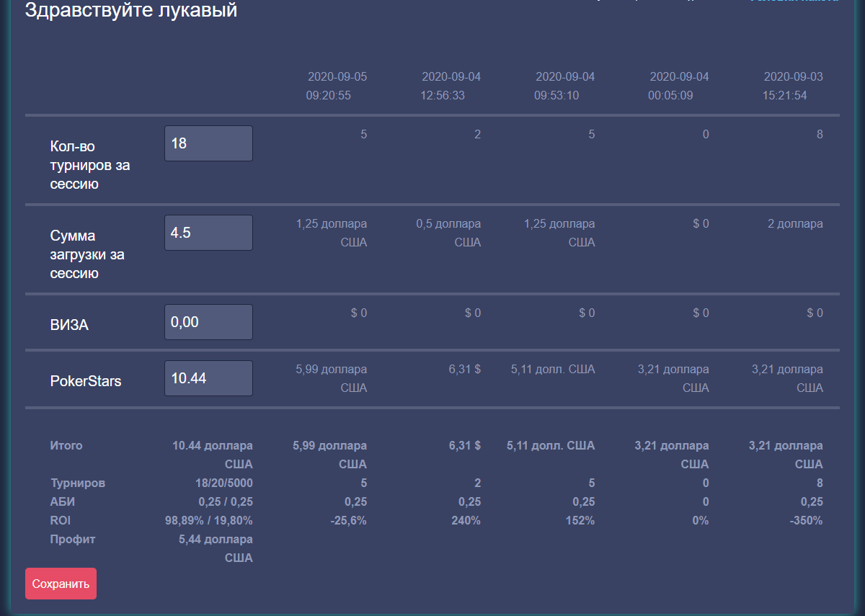Click ROI value -350%
Screen dimensions: 865x616
point(807,520)
